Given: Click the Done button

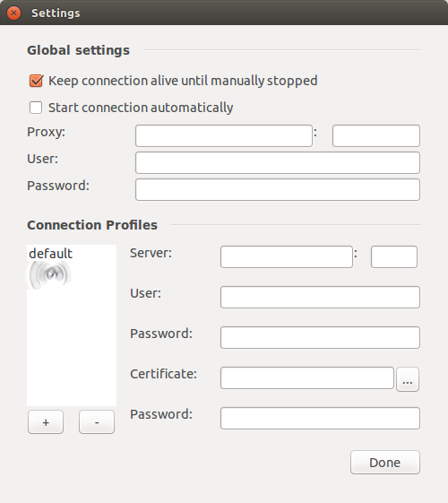Looking at the screenshot, I should (x=385, y=463).
